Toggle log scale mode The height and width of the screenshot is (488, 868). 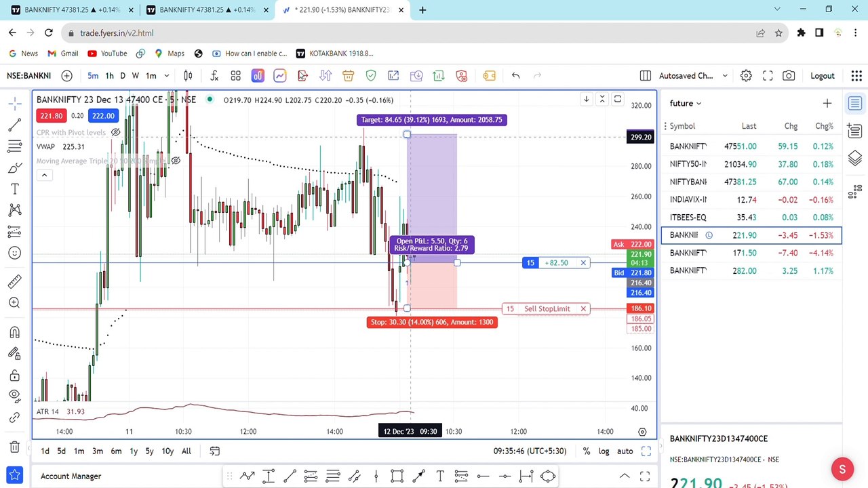coord(604,451)
